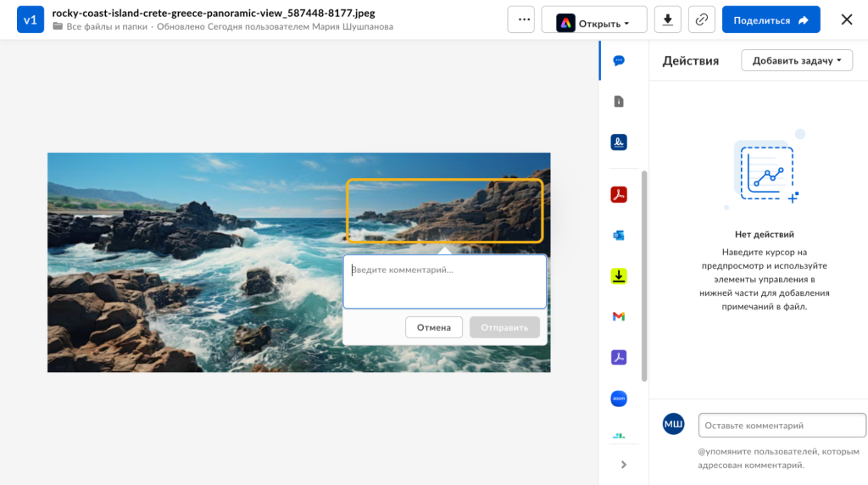This screenshot has height=485, width=868.
Task: Expand the Добавить задачу dropdown
Action: tap(796, 60)
